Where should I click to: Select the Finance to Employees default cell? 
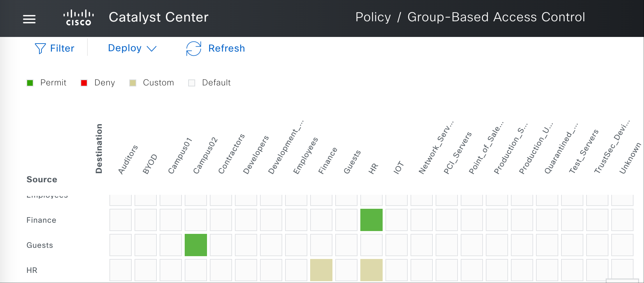point(296,220)
